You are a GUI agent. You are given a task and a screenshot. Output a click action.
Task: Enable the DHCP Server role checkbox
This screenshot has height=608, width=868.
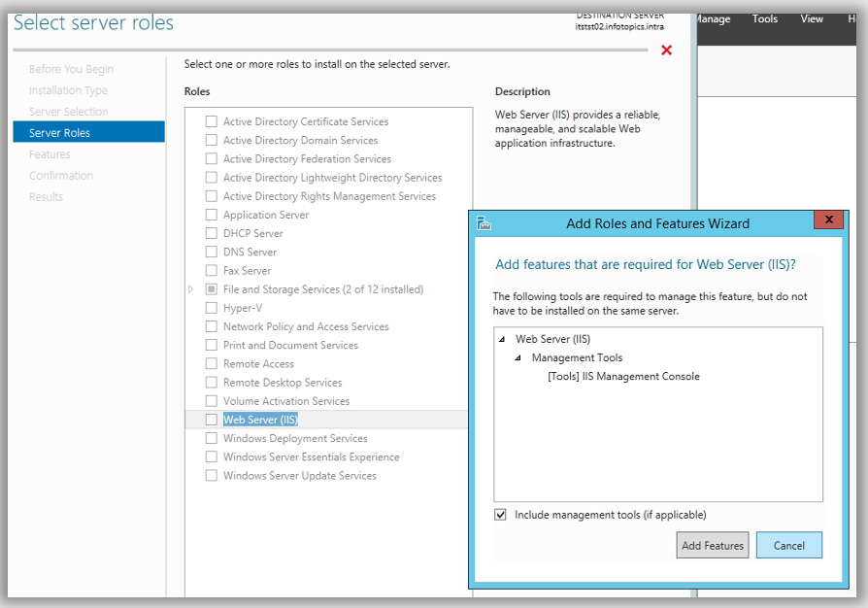[211, 233]
